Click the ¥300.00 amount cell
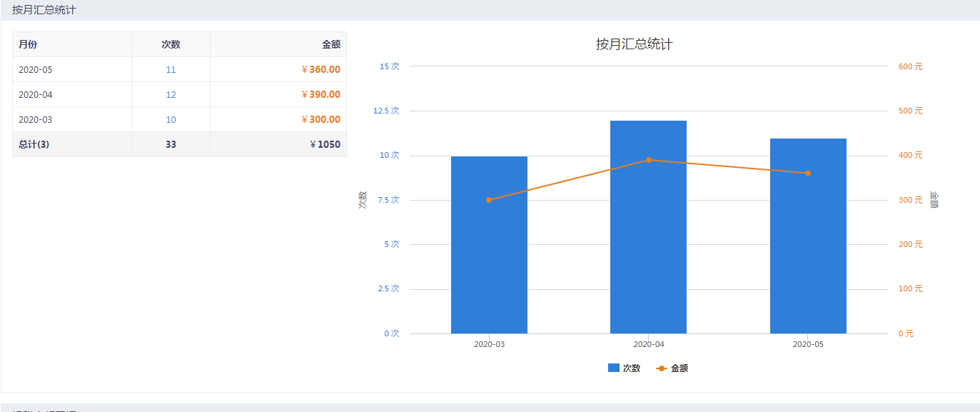This screenshot has height=412, width=980. [x=320, y=120]
